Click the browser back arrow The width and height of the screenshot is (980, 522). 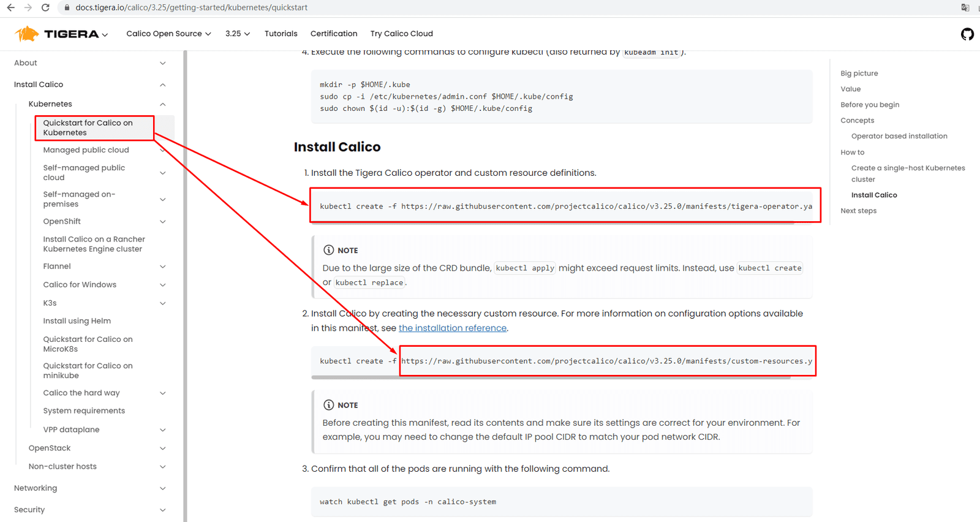pos(10,7)
